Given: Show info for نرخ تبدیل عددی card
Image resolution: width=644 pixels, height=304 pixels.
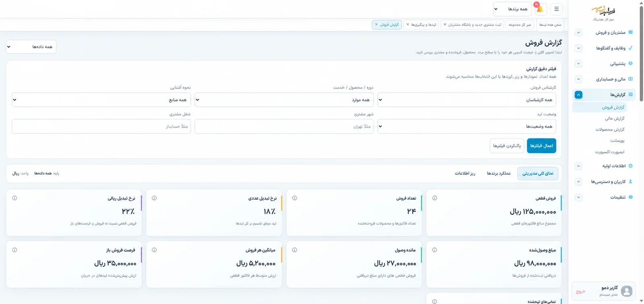Looking at the screenshot, I should (x=154, y=198).
